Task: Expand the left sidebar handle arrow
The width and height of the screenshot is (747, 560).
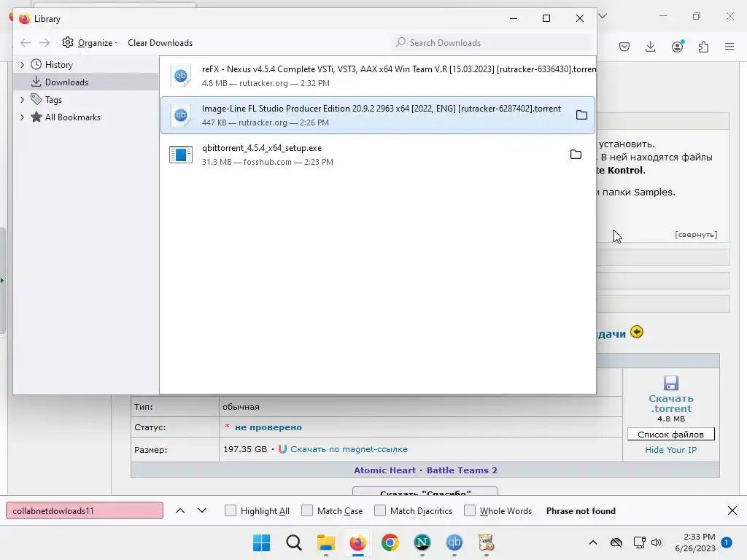Action: pos(2,280)
